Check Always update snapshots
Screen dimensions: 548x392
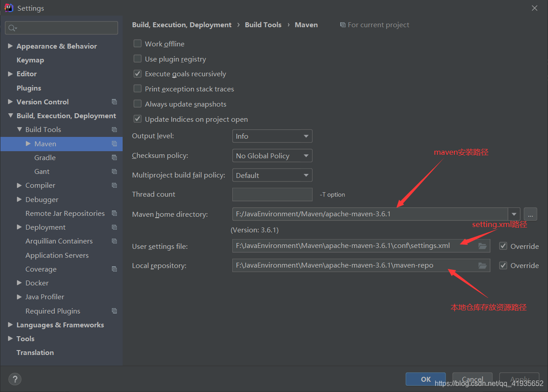138,104
